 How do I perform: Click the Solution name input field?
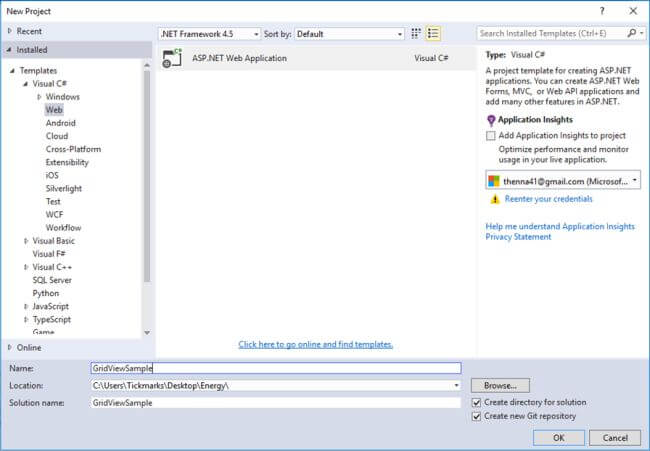[x=276, y=403]
